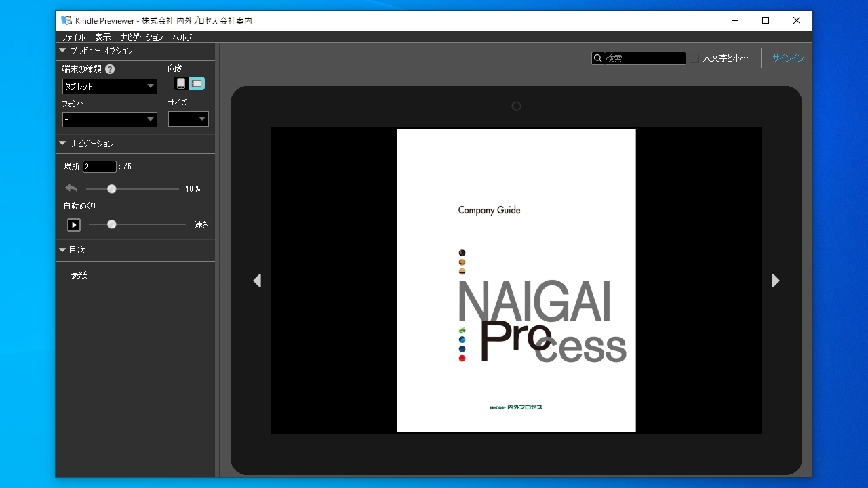Open the device type dropdown (タブレット)

tap(110, 86)
